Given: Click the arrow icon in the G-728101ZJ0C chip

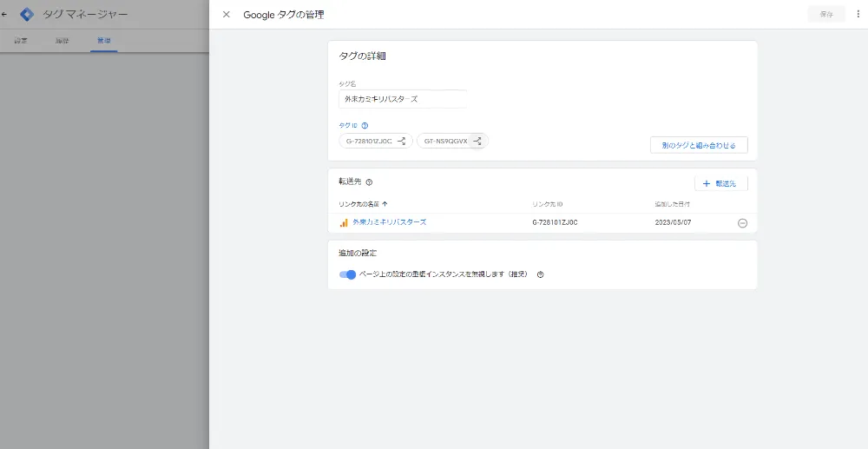Looking at the screenshot, I should 401,142.
